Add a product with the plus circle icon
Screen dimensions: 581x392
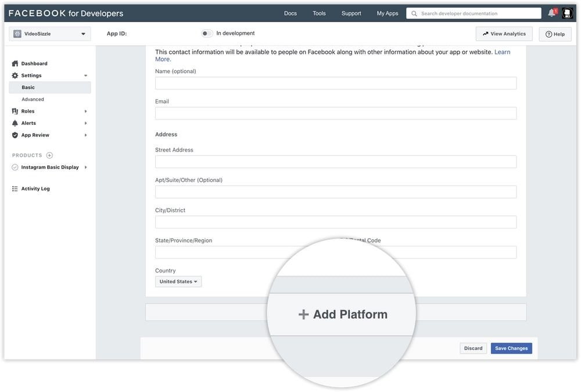(49, 155)
